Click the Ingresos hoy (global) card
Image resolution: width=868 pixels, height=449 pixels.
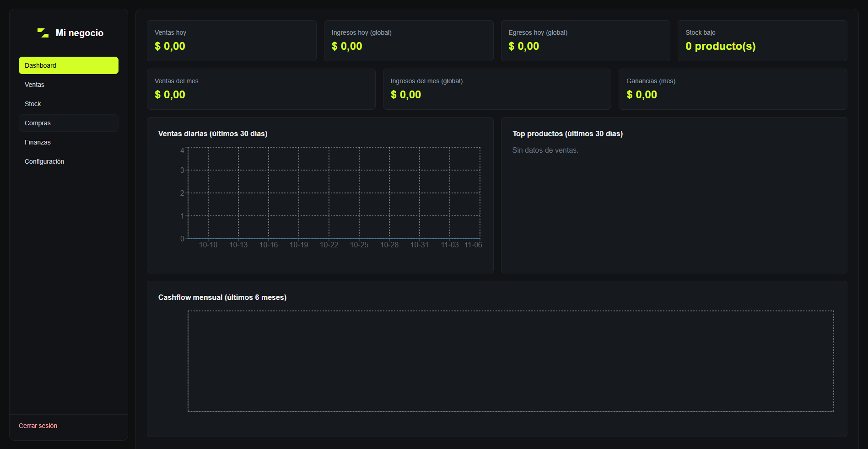409,41
